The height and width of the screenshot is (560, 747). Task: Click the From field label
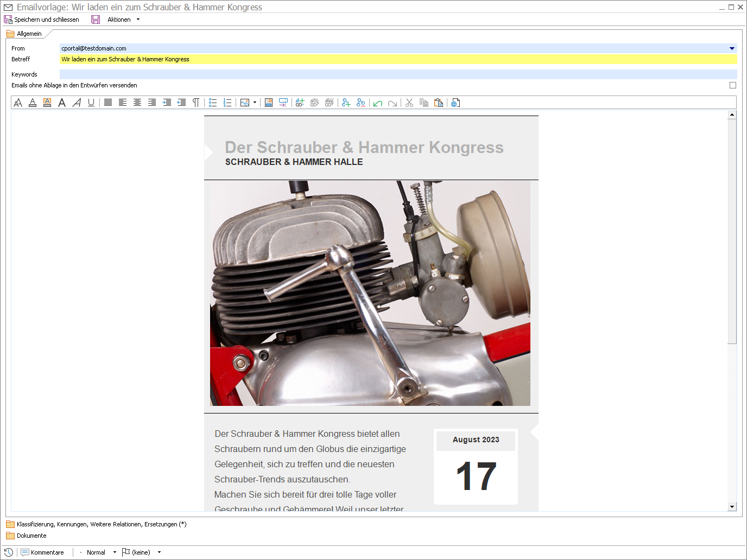[18, 48]
